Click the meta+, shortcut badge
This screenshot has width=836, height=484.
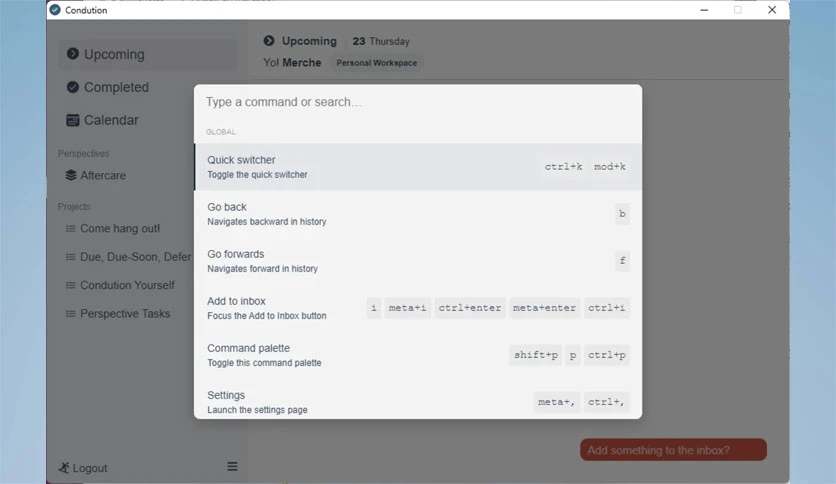point(557,401)
